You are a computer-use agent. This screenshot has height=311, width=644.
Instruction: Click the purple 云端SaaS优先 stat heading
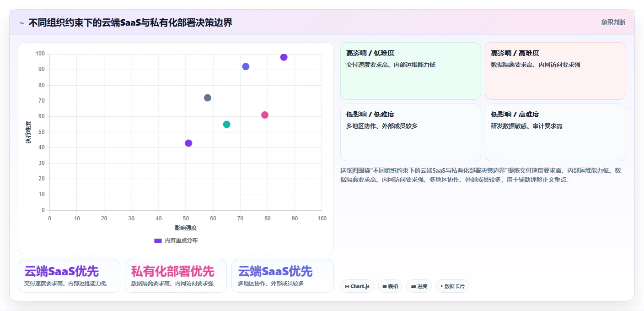point(61,271)
